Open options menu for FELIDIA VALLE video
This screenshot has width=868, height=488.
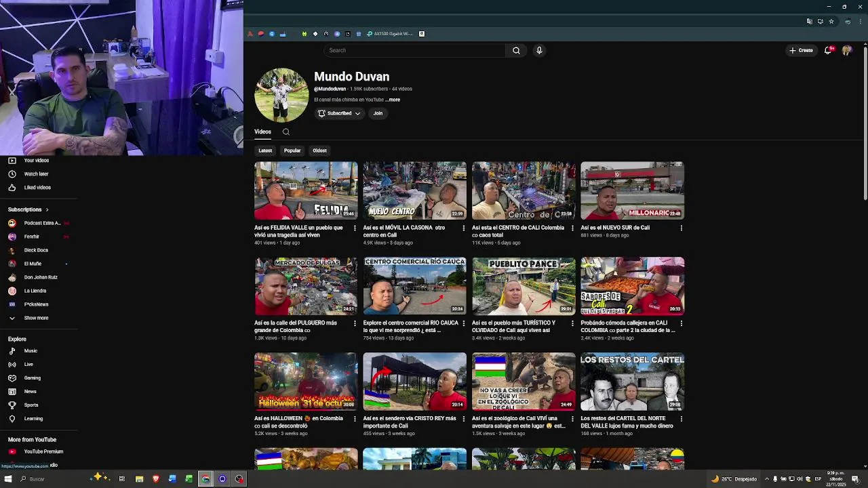click(x=355, y=228)
